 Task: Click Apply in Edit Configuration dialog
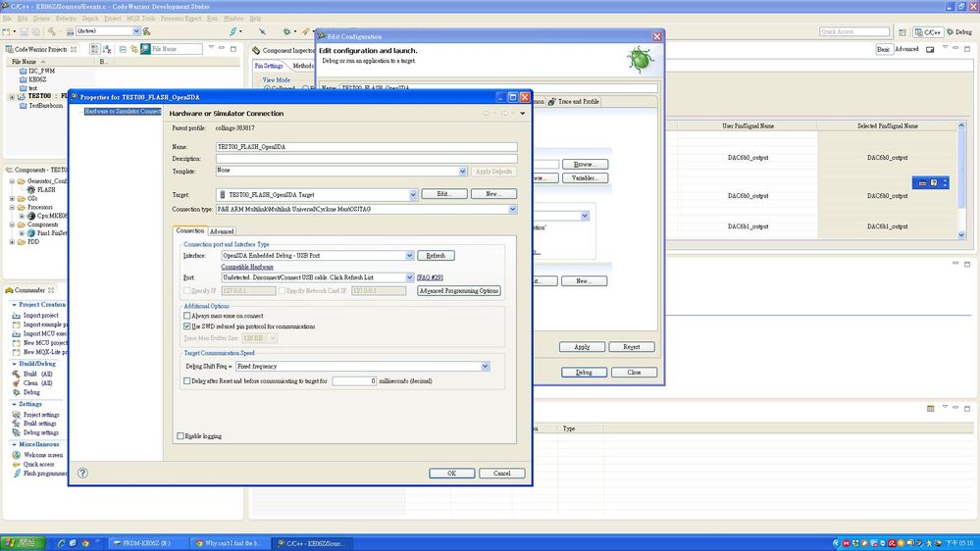tap(582, 347)
